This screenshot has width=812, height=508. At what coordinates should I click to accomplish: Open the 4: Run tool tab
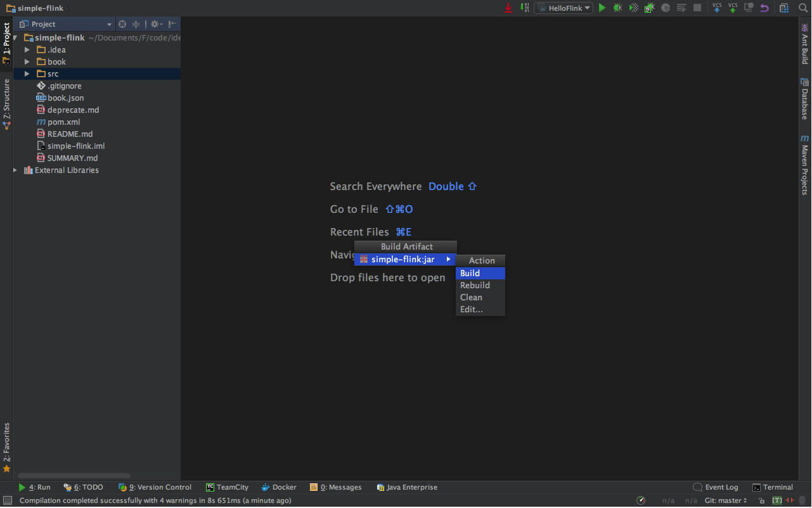(34, 488)
